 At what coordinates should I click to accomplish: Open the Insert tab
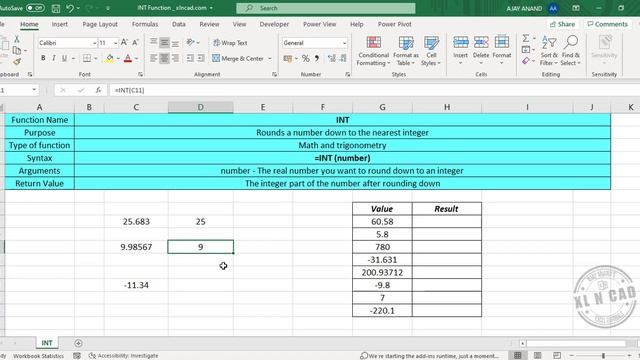point(60,24)
